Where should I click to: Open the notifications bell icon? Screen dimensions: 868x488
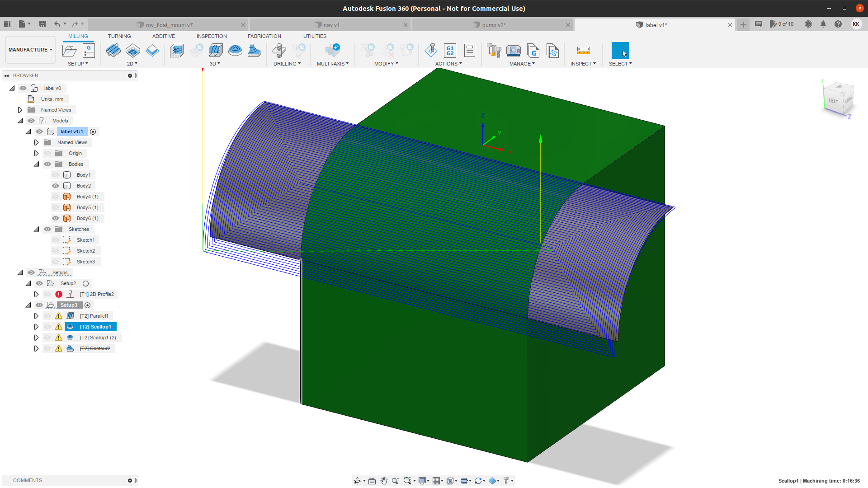[823, 24]
